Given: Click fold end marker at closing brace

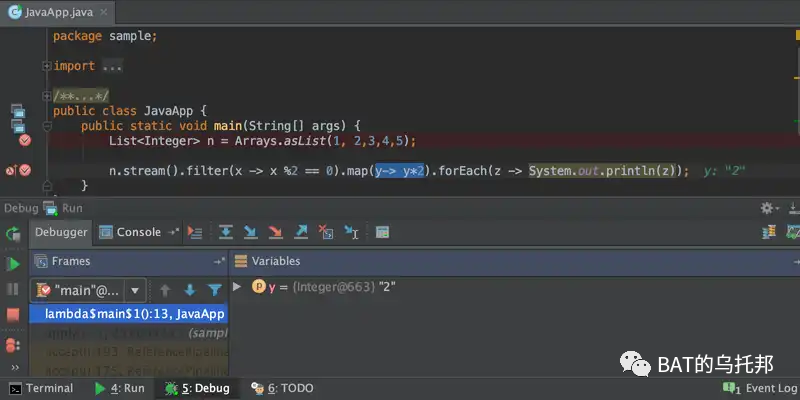Looking at the screenshot, I should pos(47,185).
